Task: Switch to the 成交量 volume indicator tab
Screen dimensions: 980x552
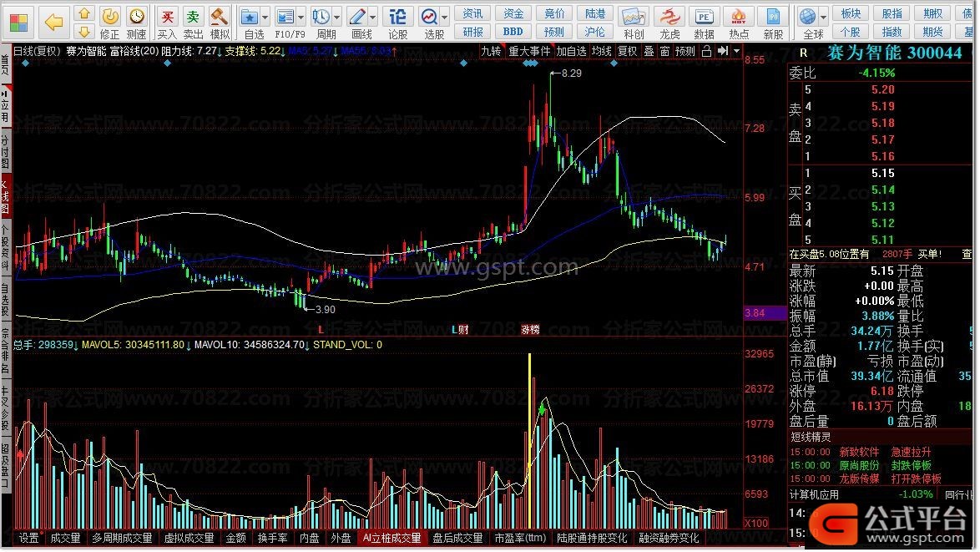Action: [66, 539]
